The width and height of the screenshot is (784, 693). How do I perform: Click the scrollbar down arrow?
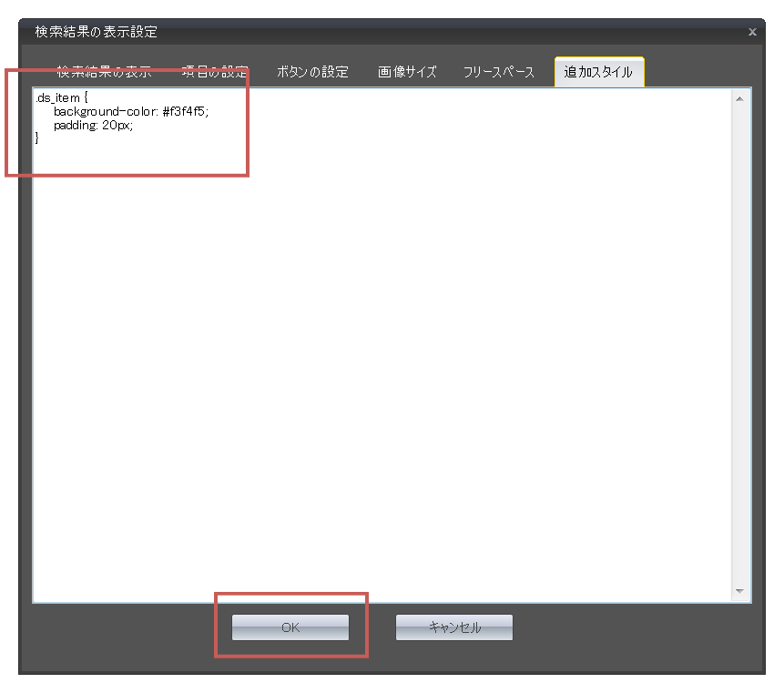(x=738, y=592)
